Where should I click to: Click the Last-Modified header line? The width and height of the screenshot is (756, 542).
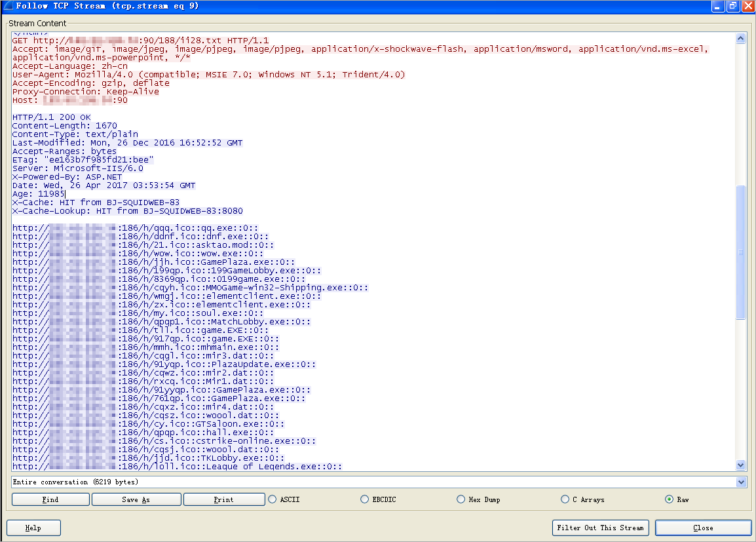click(127, 143)
